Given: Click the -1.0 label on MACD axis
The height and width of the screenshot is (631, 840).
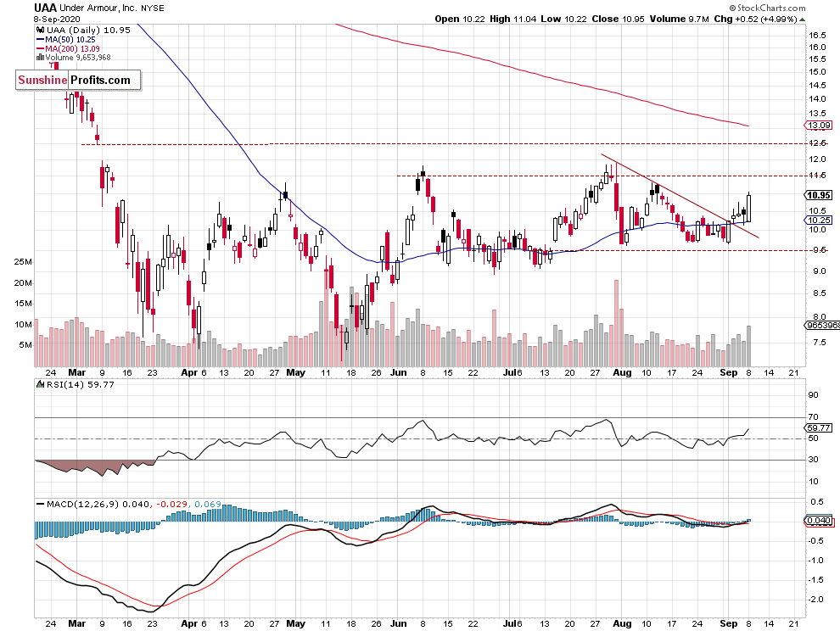Looking at the screenshot, I should point(815,561).
